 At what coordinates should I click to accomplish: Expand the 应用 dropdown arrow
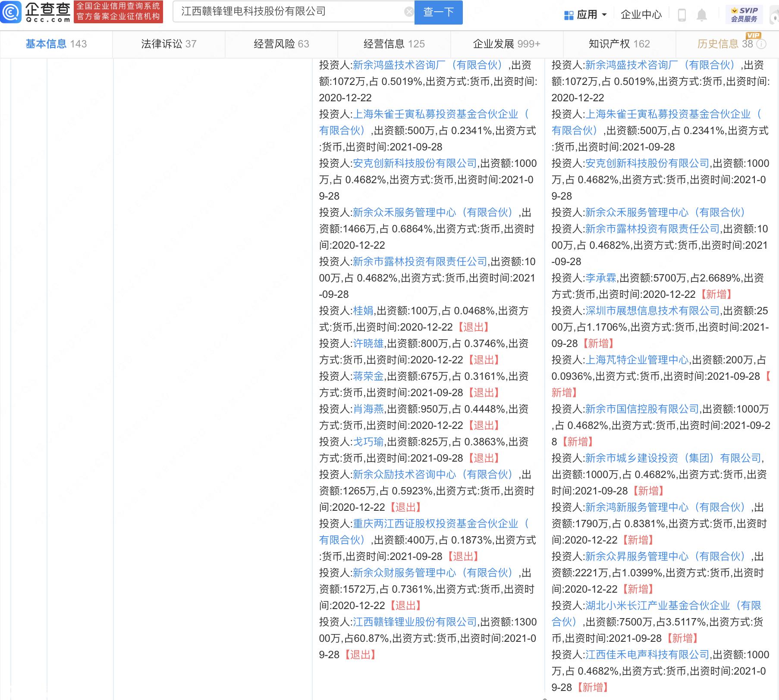604,15
